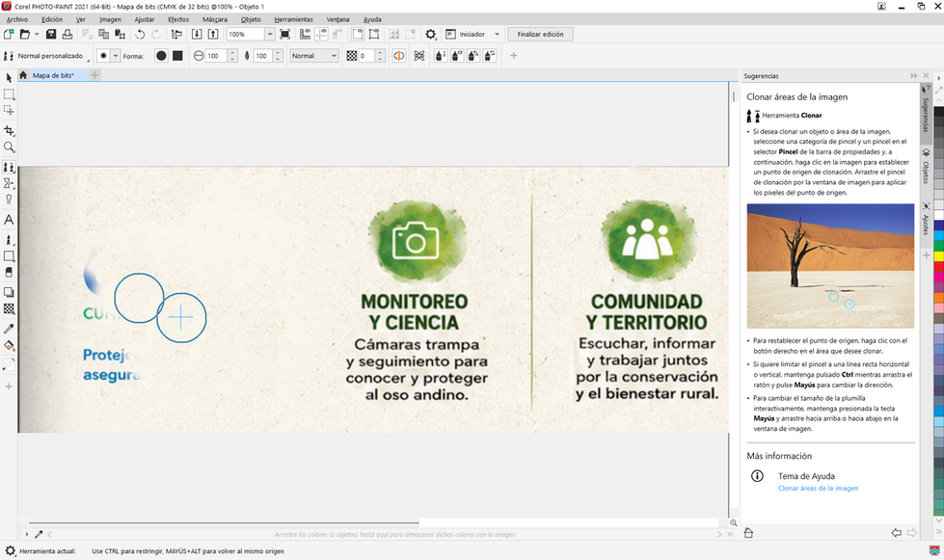This screenshot has height=560, width=944.
Task: Select the square nib shape button
Action: (177, 56)
